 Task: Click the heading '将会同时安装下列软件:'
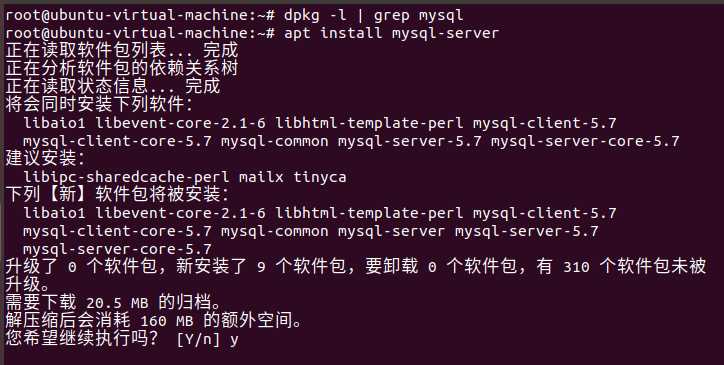[x=99, y=104]
